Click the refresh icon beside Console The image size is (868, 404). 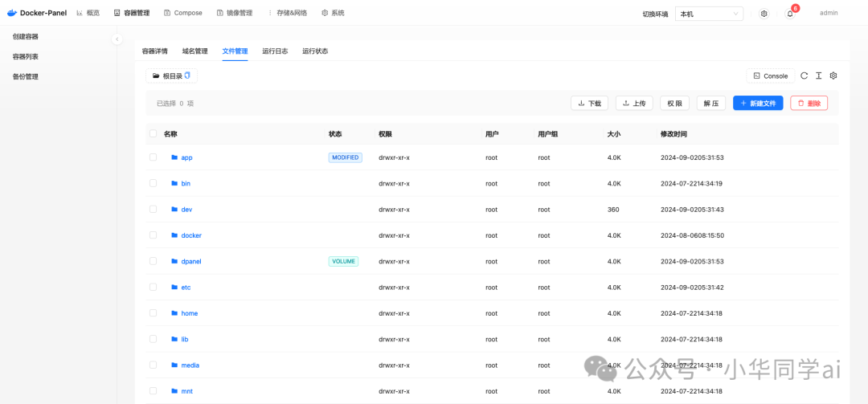[x=805, y=75]
